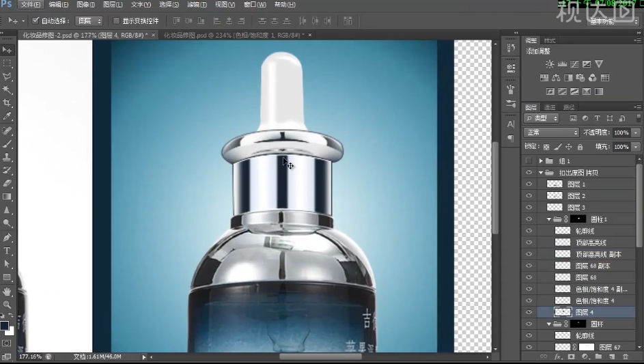644x364 pixels.
Task: Click the opacity 100% input field
Action: pyautogui.click(x=621, y=132)
